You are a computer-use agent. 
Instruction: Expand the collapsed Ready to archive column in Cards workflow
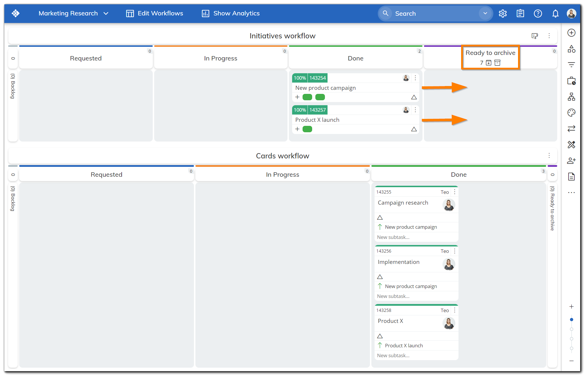pos(552,208)
